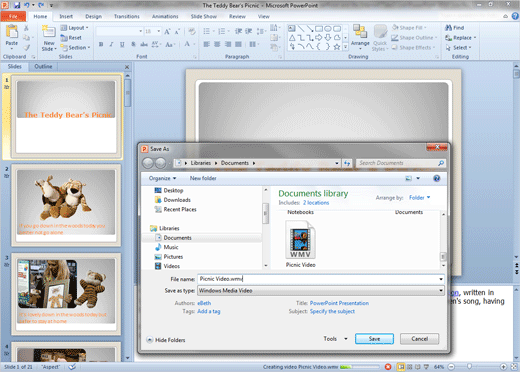The height and width of the screenshot is (372, 520).
Task: Center text in Paragraph group
Action: coord(217,44)
